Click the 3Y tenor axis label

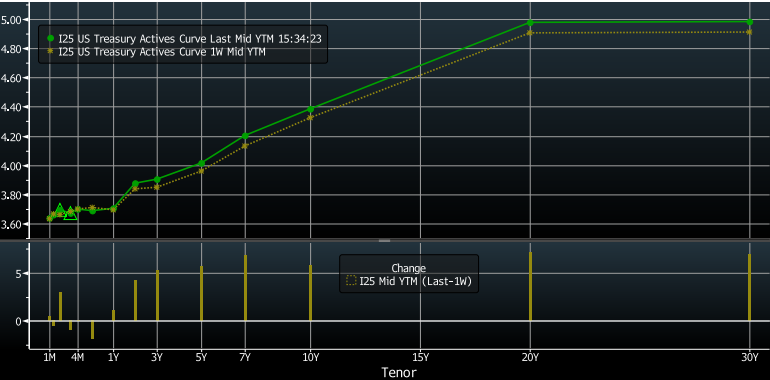[x=157, y=357]
